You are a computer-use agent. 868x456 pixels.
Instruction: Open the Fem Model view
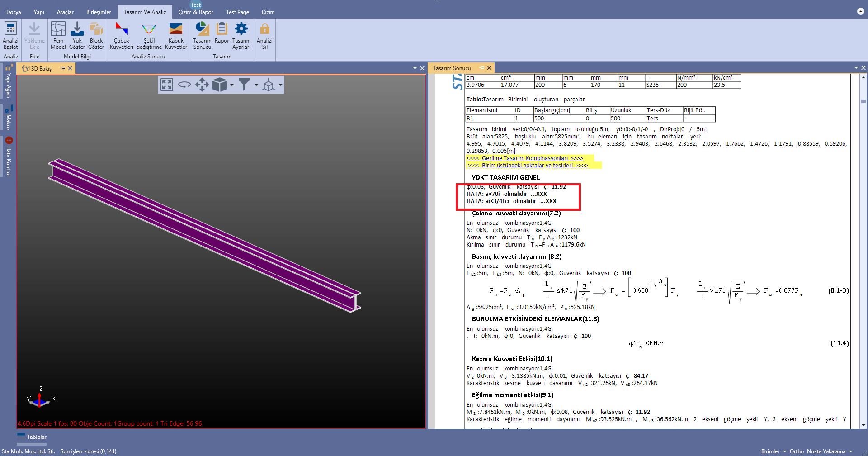[58, 35]
